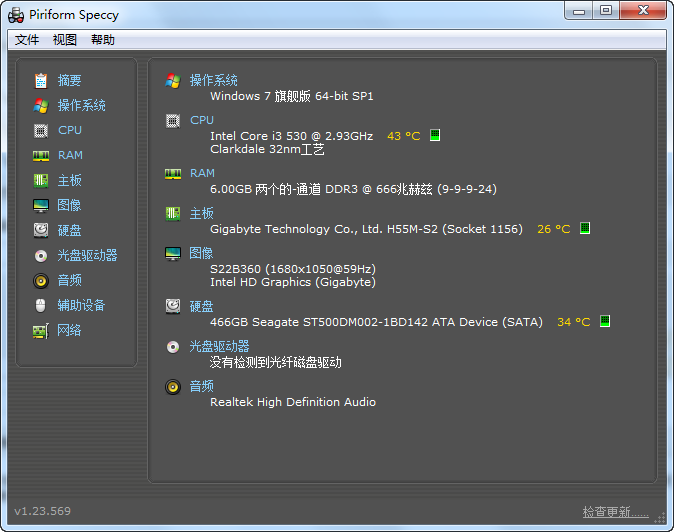
Task: Open the 主板 heading link in summary
Action: point(202,214)
